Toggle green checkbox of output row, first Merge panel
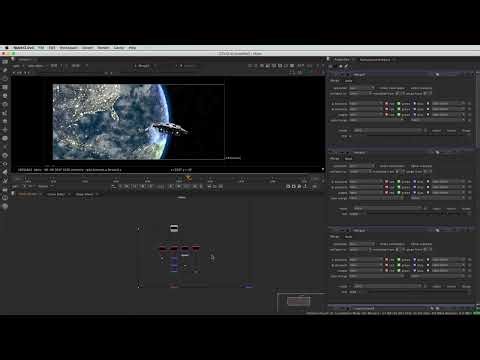480x360 pixels. click(x=398, y=115)
